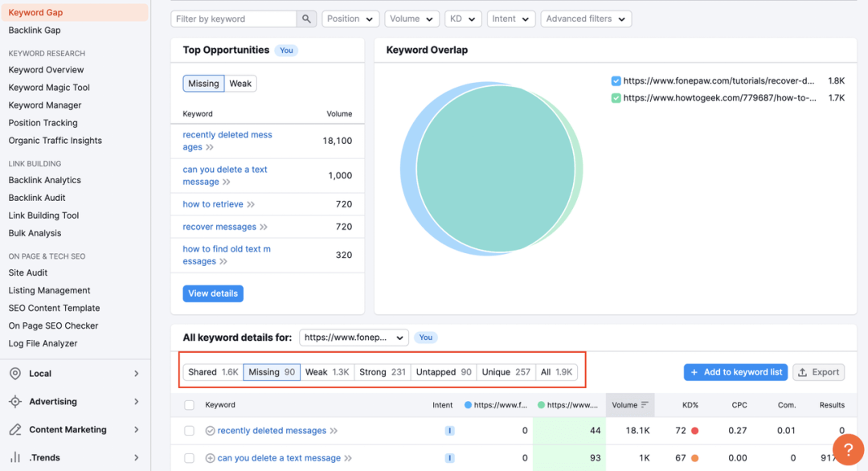Open the orange help question mark button
Viewport: 868px width, 471px height.
848,450
